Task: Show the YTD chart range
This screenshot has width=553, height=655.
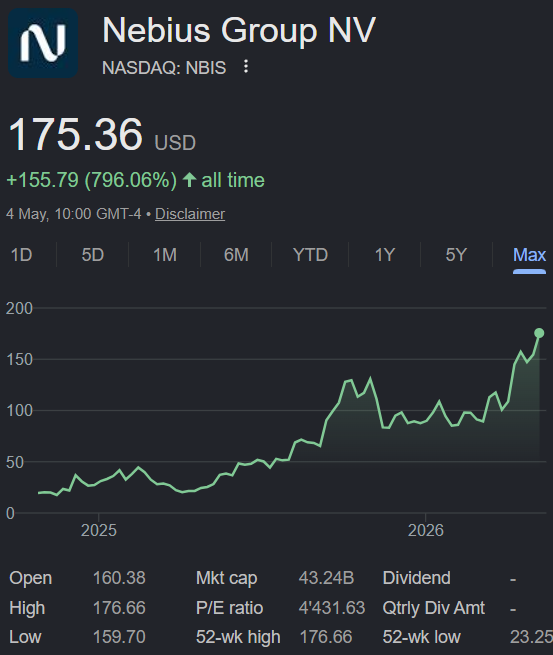Action: tap(310, 255)
